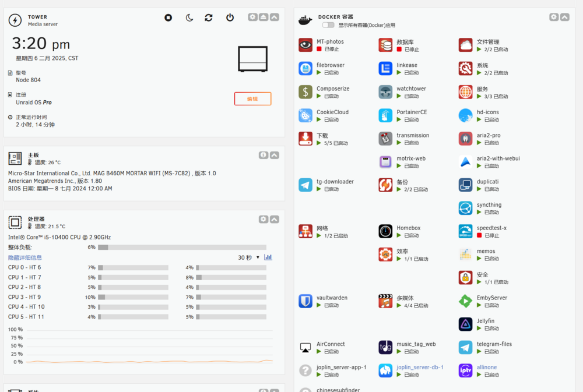
Task: Expand the 网络 folder icon
Action: pos(305,231)
